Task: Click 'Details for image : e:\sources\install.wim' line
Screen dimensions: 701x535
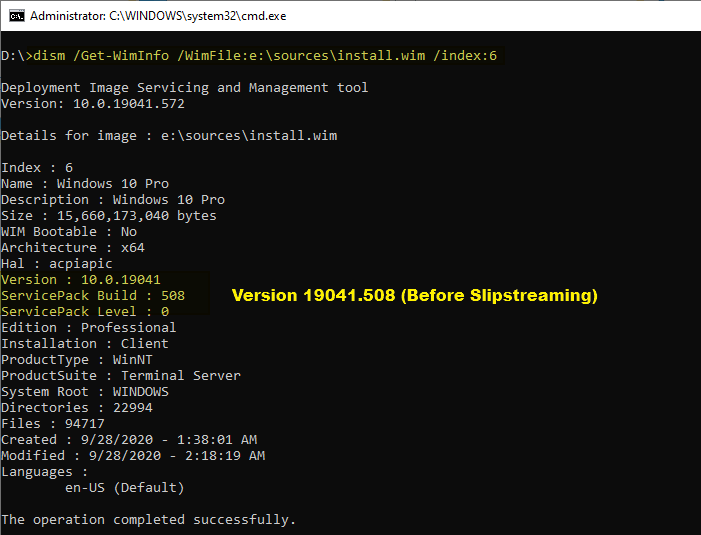Action: coord(169,135)
